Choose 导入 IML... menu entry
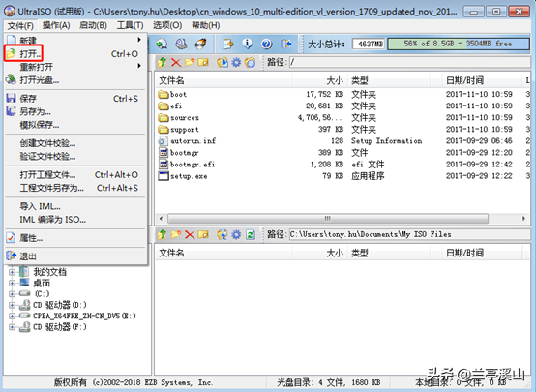The width and height of the screenshot is (536, 392). (x=75, y=206)
